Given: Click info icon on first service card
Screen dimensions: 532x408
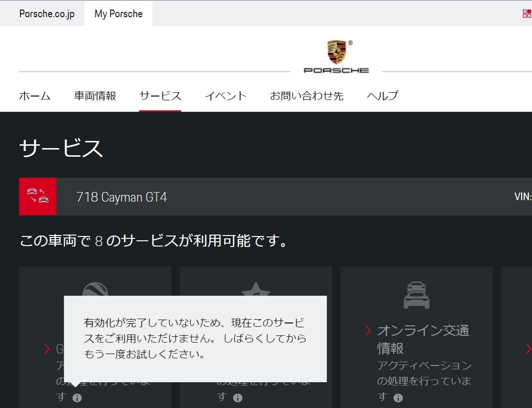Looking at the screenshot, I should click(77, 397).
